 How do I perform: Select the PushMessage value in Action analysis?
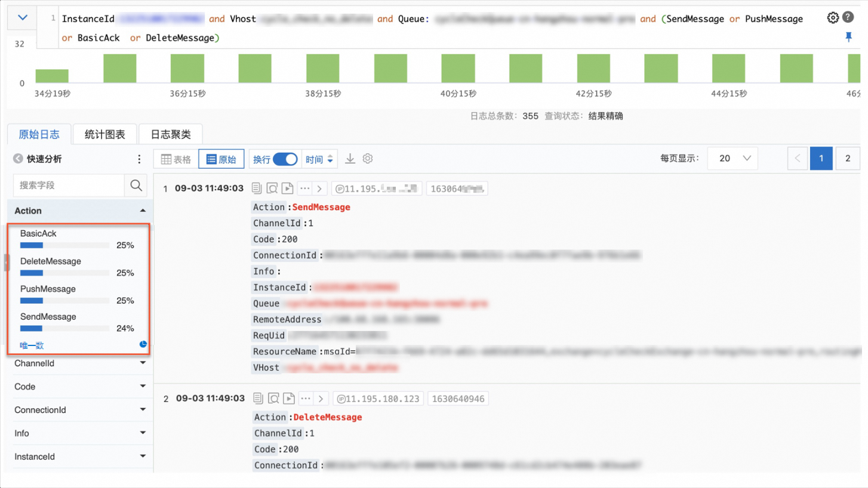tap(48, 289)
